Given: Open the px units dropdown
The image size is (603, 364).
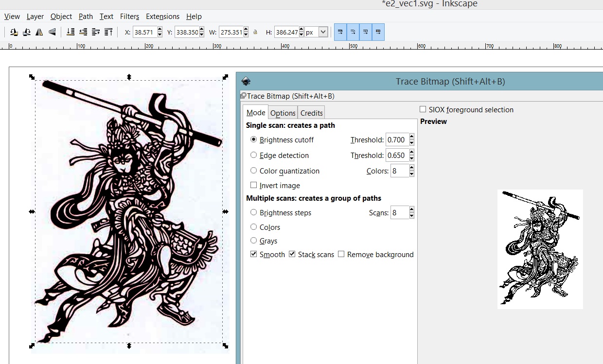Looking at the screenshot, I should click(323, 32).
